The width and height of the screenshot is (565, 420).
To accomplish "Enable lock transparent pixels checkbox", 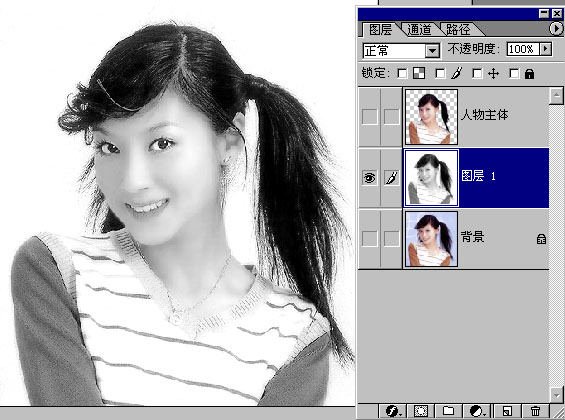I will [x=402, y=73].
